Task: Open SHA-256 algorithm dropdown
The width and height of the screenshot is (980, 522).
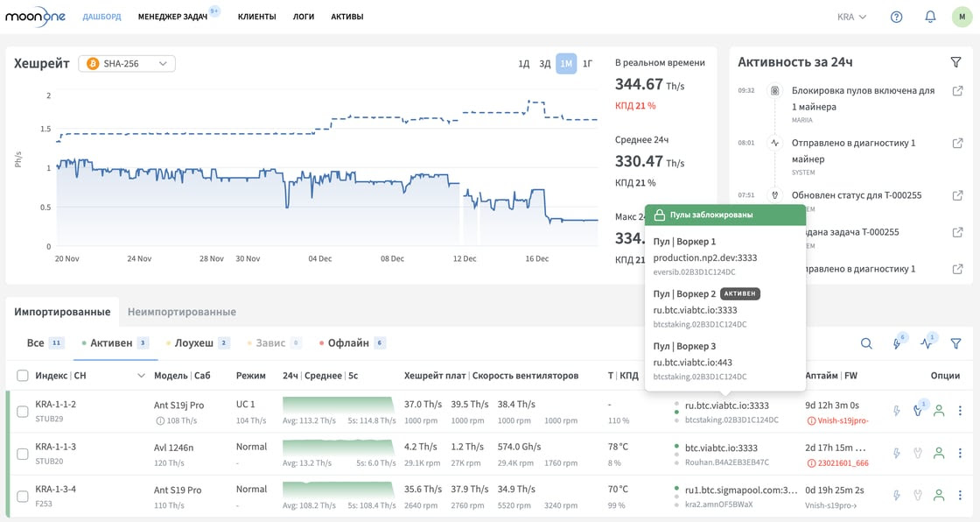Action: click(127, 64)
